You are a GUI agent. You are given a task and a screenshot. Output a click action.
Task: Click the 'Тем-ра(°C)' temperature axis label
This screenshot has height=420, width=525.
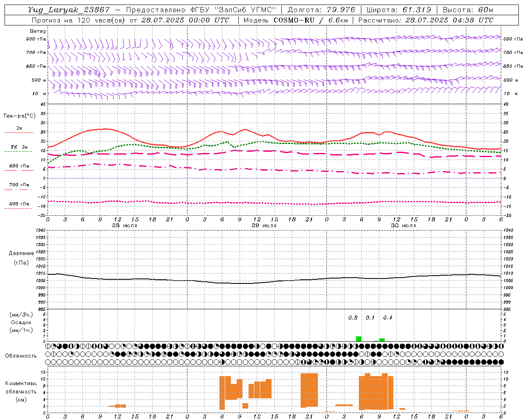click(19, 116)
